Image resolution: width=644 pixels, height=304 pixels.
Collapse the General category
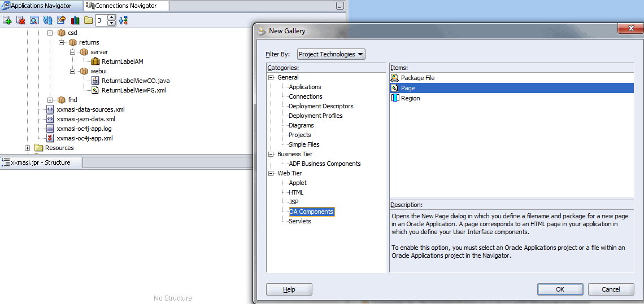tap(271, 77)
